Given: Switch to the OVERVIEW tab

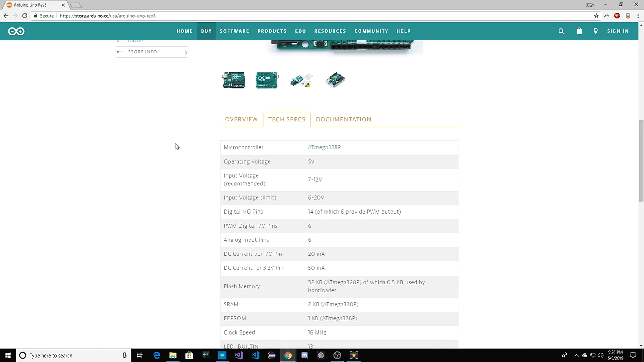Looking at the screenshot, I should click(x=241, y=119).
